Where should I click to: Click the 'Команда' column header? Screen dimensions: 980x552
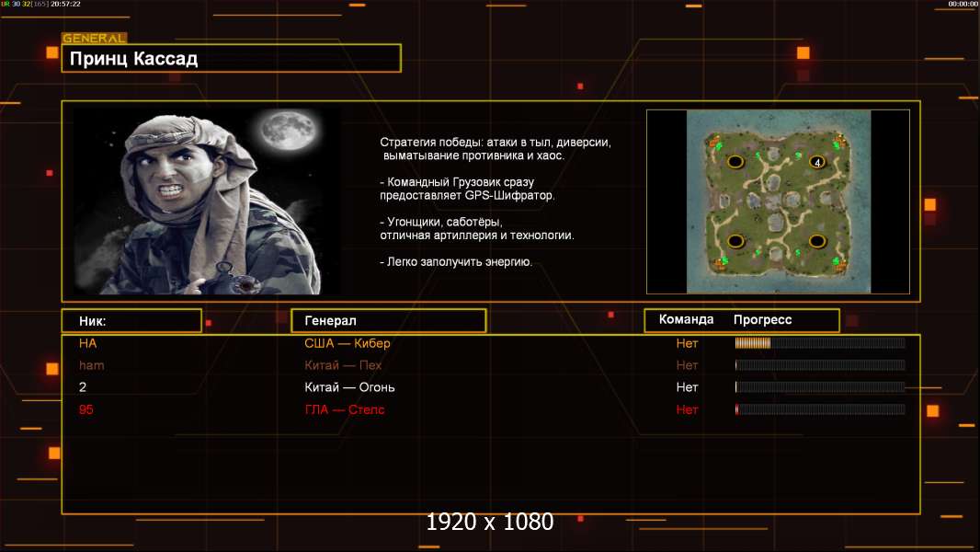click(686, 319)
